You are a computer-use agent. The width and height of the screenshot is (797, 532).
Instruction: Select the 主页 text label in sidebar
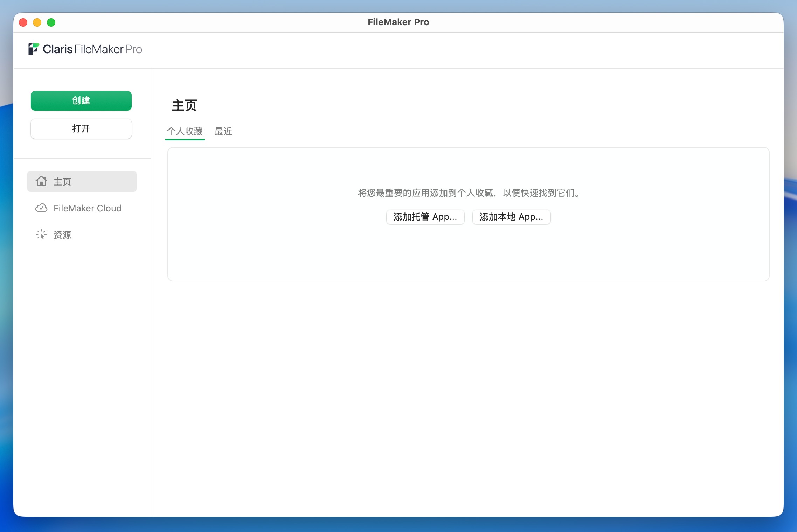62,182
